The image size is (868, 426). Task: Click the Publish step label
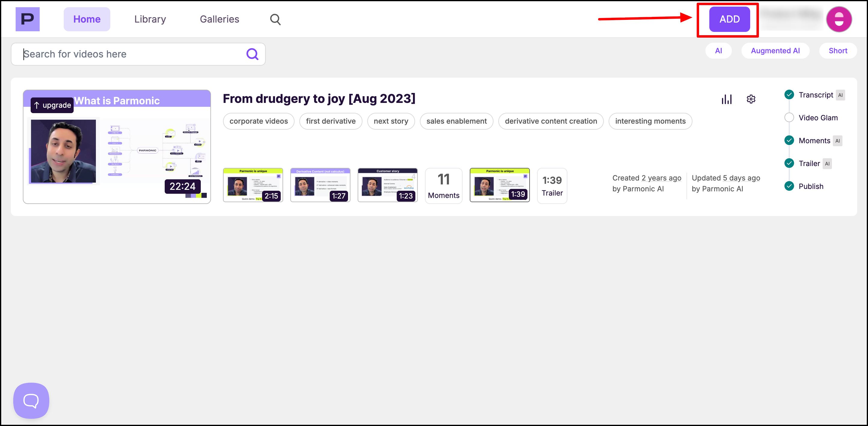[811, 186]
